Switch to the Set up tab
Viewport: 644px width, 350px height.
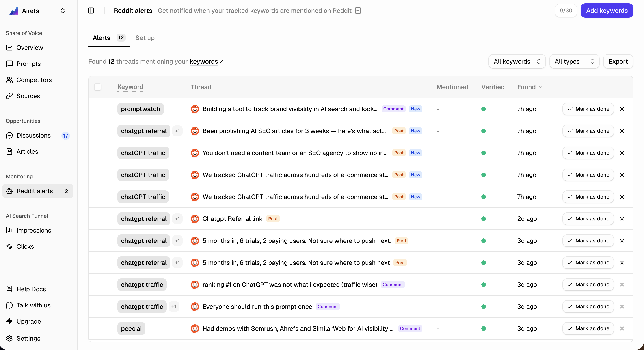coord(145,38)
